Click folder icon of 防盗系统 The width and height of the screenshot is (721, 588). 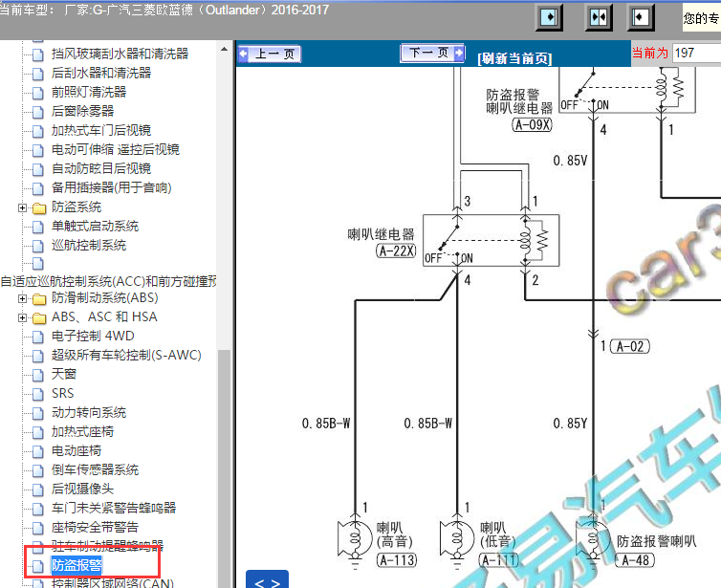point(39,208)
